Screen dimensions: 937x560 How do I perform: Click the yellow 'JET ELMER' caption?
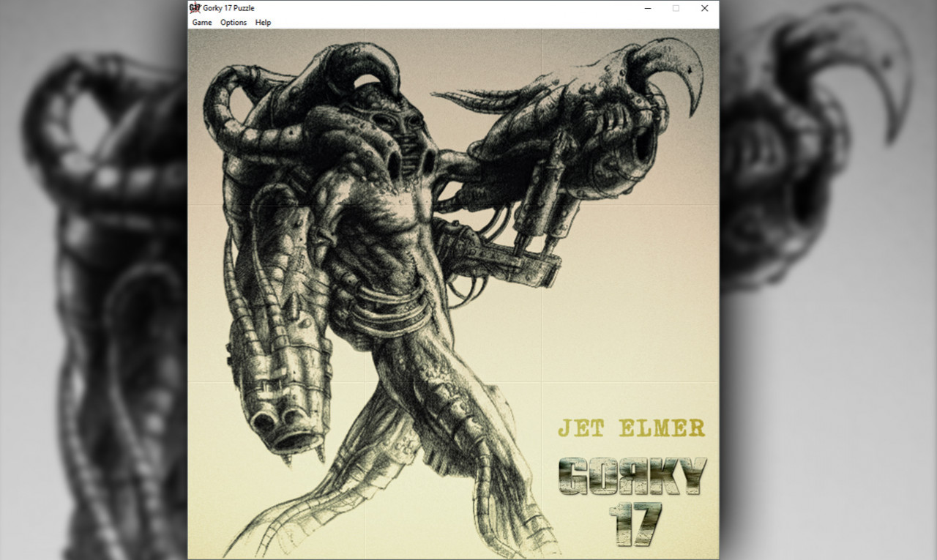tap(631, 428)
